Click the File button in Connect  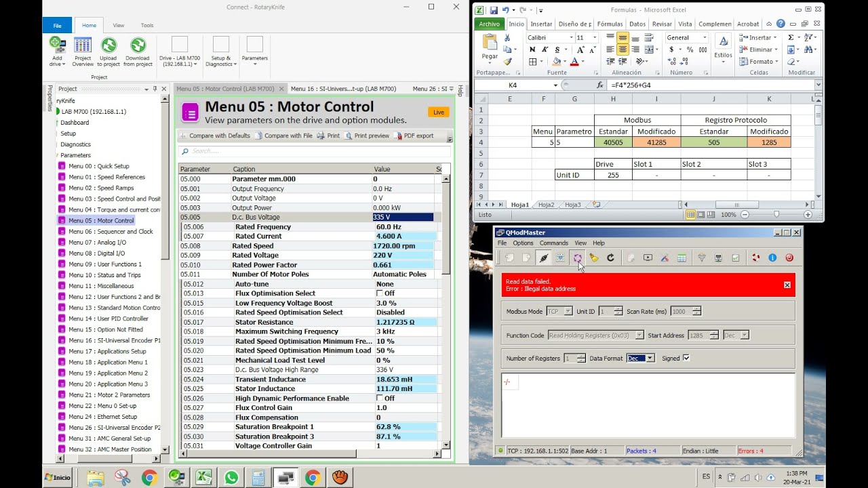click(57, 25)
